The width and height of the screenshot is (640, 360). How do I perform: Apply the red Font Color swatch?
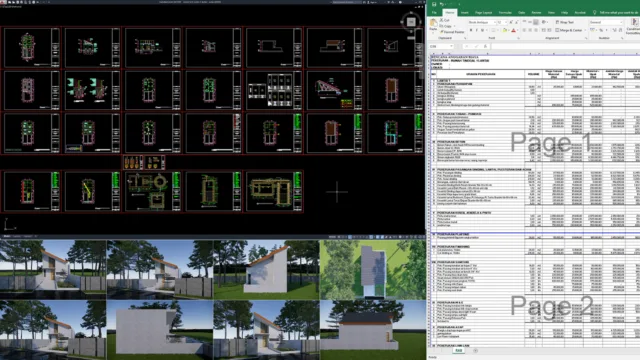(x=513, y=30)
